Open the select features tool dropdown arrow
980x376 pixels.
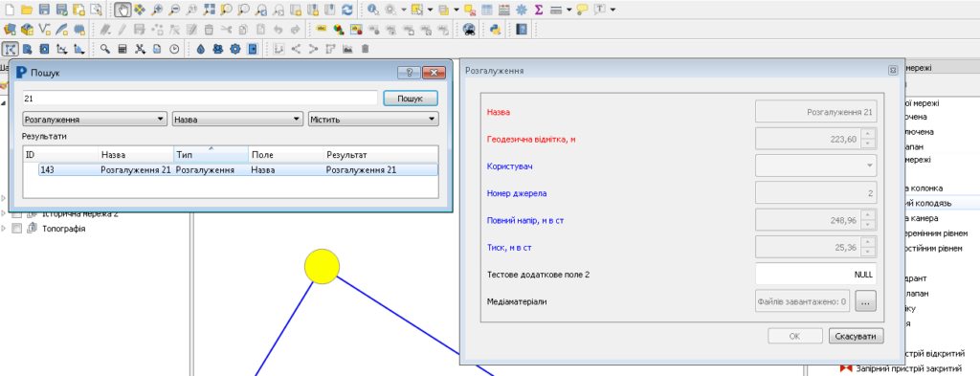tap(431, 10)
